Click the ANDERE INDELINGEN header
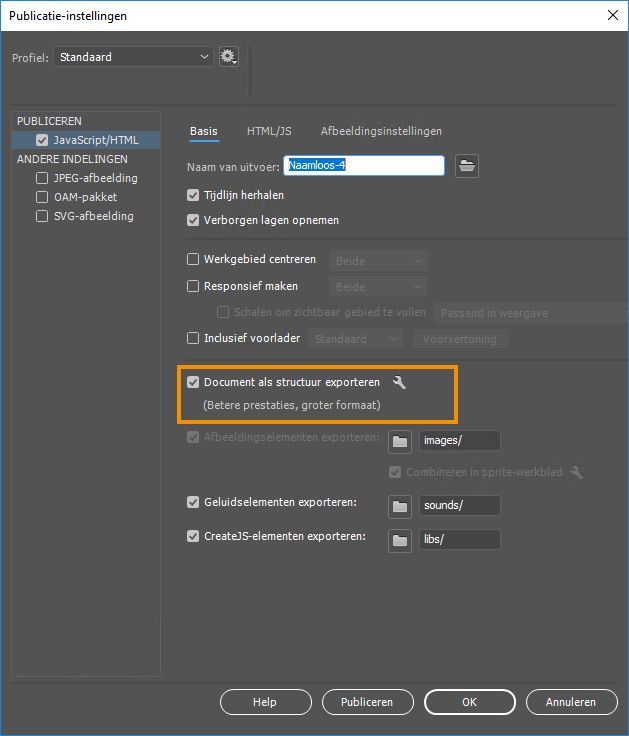 72,159
